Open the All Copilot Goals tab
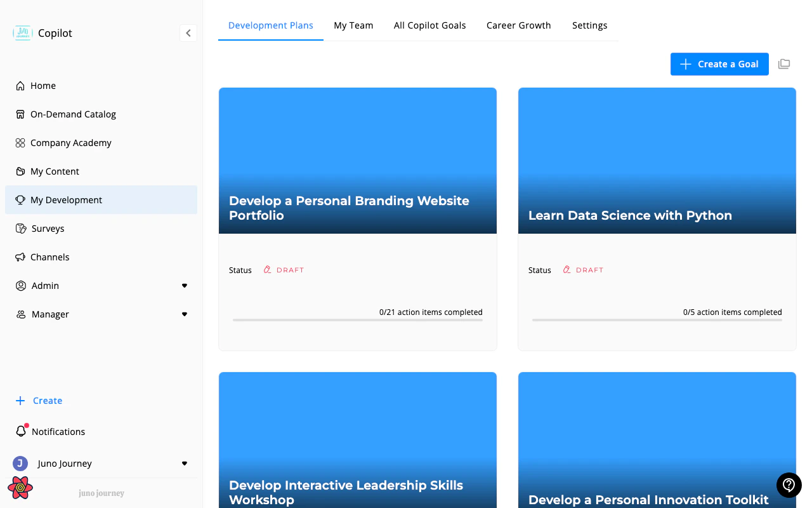The image size is (812, 508). click(x=430, y=25)
